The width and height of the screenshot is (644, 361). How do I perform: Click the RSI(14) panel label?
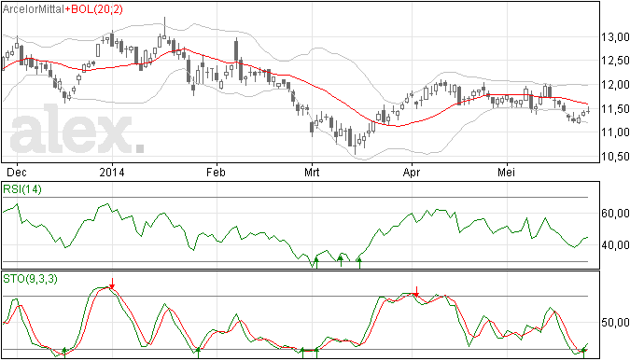(x=22, y=189)
